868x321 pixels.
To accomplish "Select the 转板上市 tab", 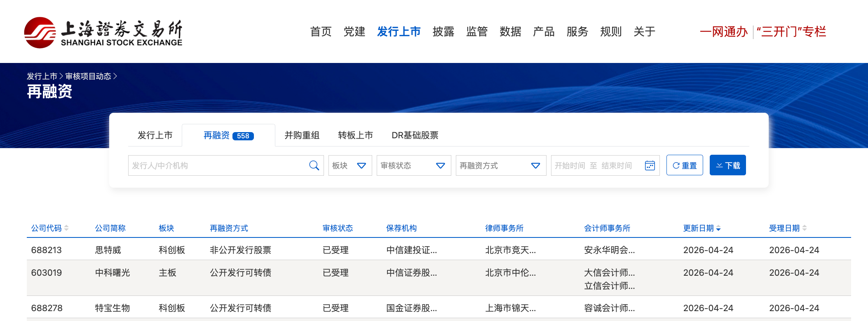I will tap(355, 135).
